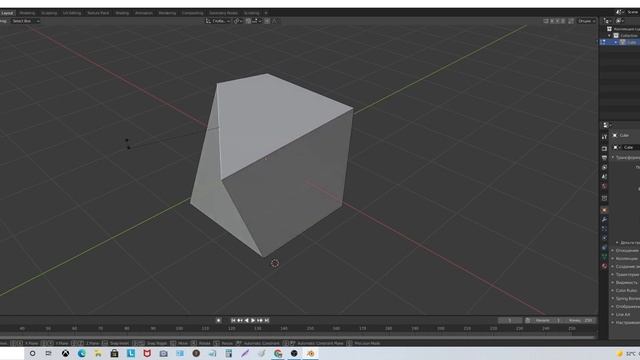
Task: Switch to the Animation workspace tab
Action: pyautogui.click(x=144, y=13)
